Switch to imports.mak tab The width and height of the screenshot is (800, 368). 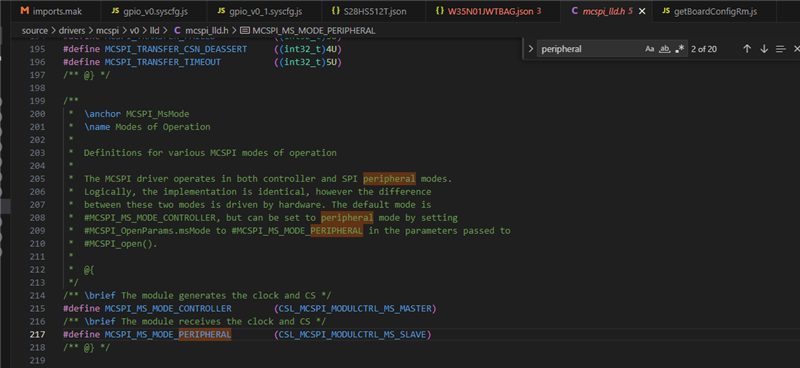point(51,11)
